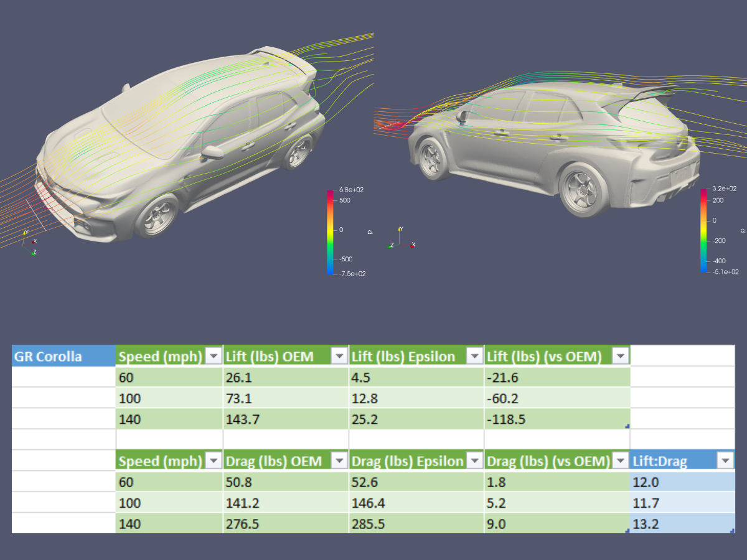Click the XYZ orientation axes under the left car
This screenshot has height=560, width=747.
pyautogui.click(x=29, y=243)
